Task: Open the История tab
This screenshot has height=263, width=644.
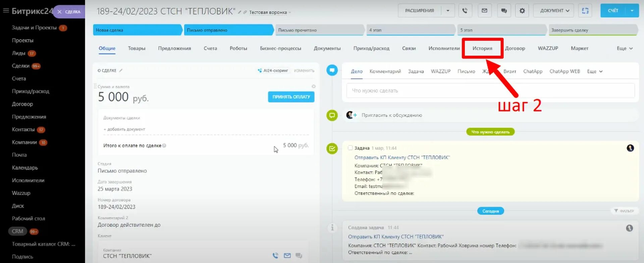Action: 482,48
